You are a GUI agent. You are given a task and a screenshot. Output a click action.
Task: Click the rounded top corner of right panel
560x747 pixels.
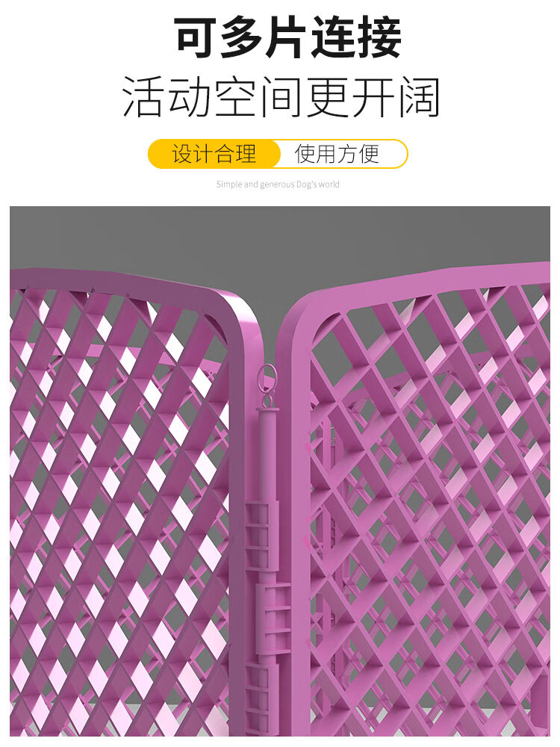pos(305,317)
